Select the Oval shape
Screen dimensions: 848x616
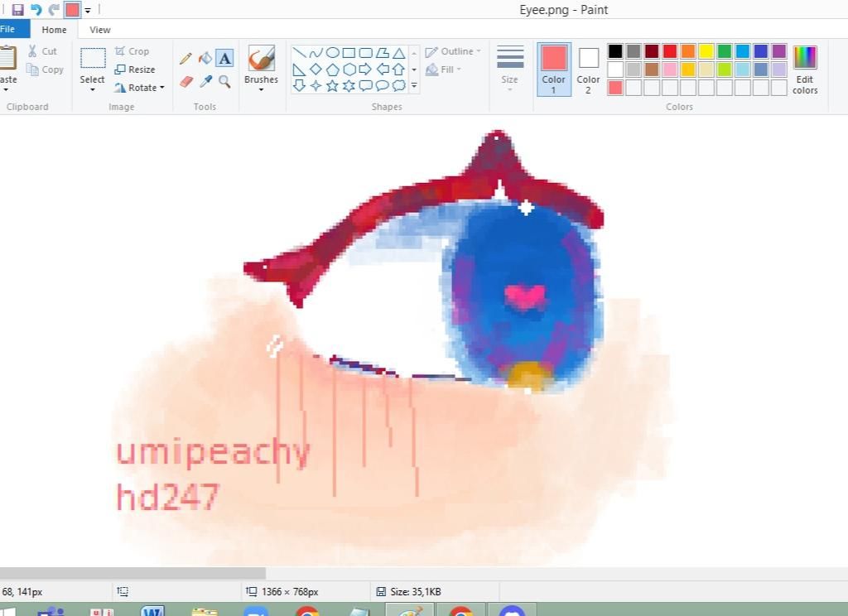coord(333,53)
